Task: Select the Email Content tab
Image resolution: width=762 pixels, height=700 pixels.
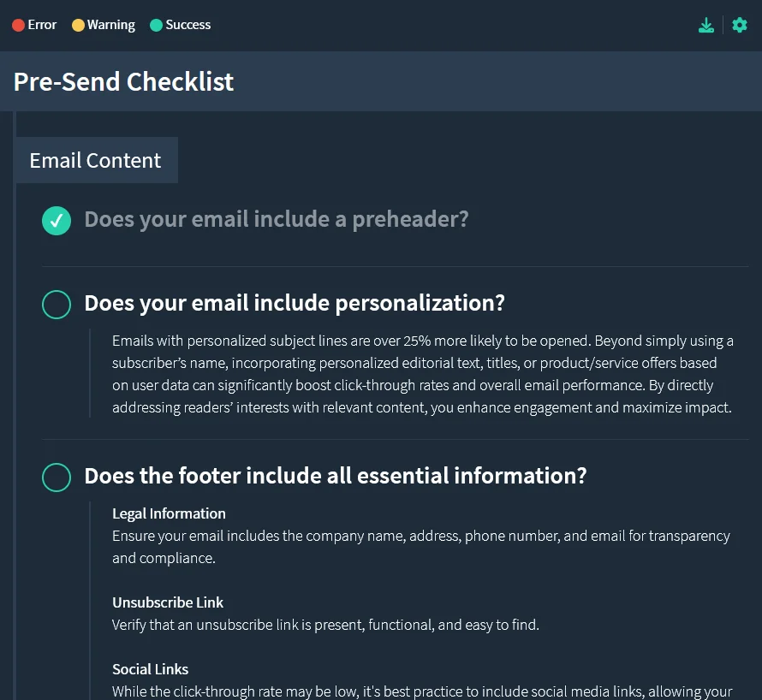Action: pos(95,160)
